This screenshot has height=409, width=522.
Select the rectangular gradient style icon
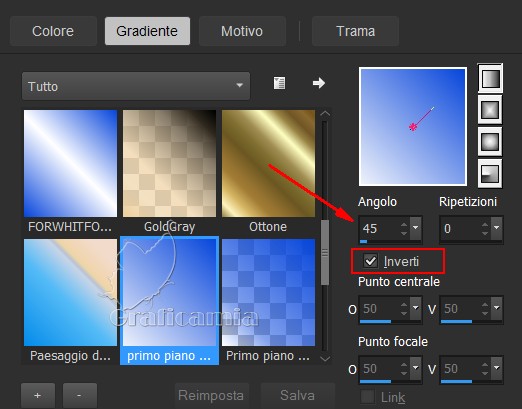490,110
